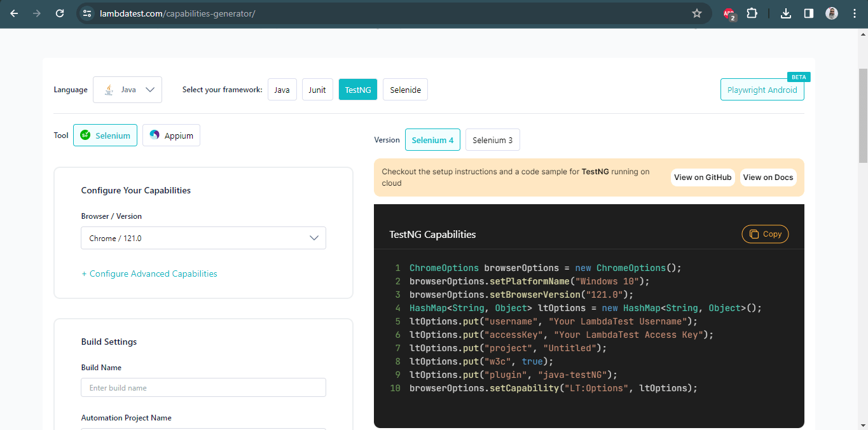Image resolution: width=868 pixels, height=430 pixels.
Task: Click the browser back arrow
Action: tap(14, 13)
